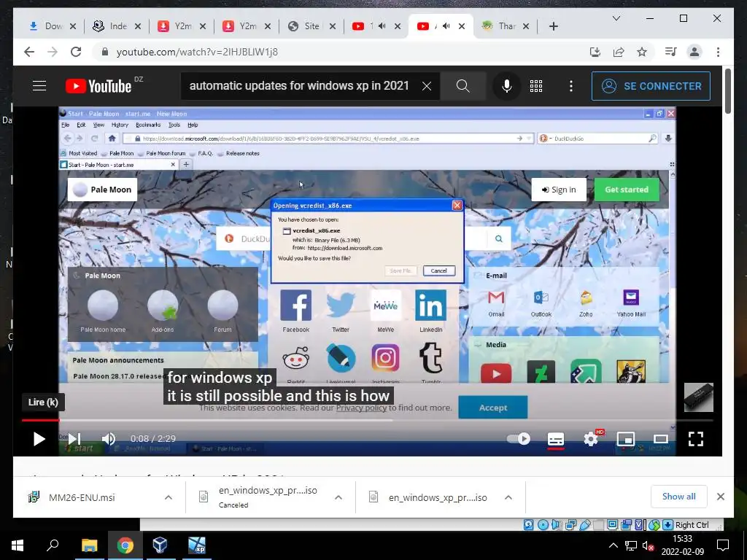Open a new Chrome tab

553,26
